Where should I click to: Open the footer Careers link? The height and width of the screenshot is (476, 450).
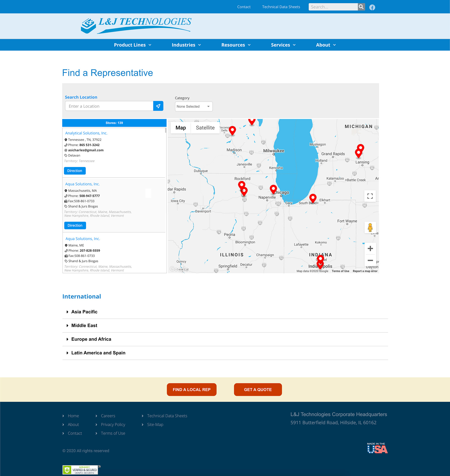[108, 416]
